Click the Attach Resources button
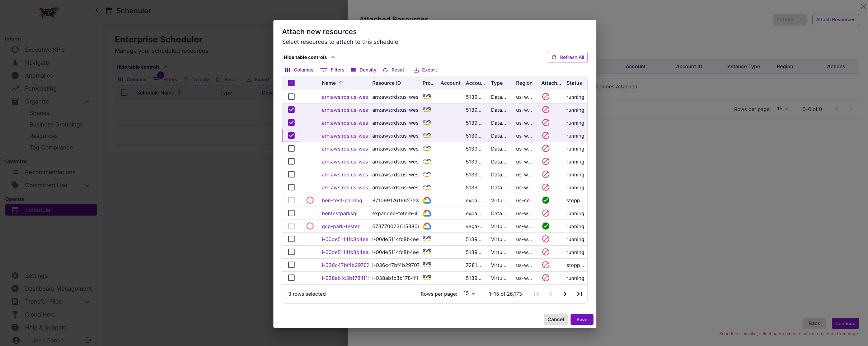This screenshot has width=868, height=346. click(x=835, y=20)
